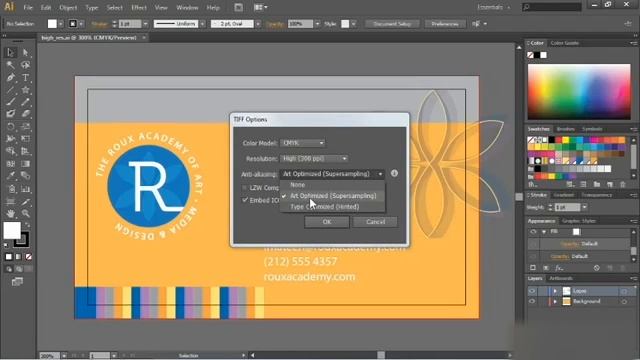This screenshot has height=360, width=640.
Task: Select the Eraser tool
Action: click(25, 114)
